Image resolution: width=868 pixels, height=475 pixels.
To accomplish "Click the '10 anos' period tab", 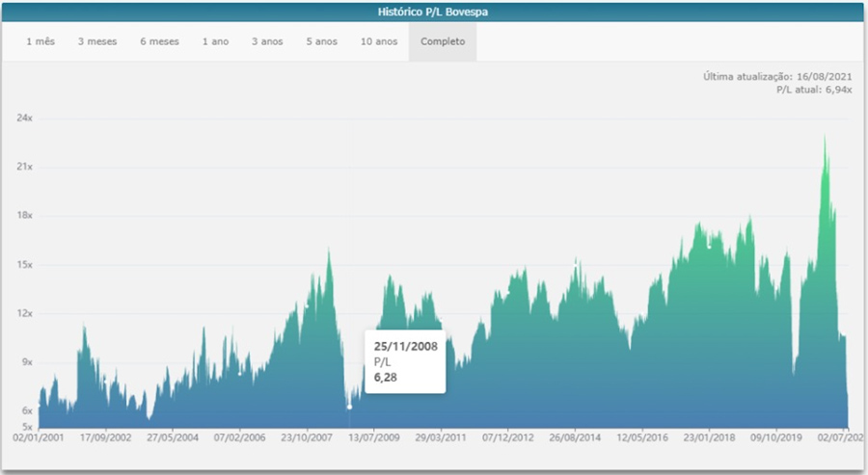I will [379, 42].
